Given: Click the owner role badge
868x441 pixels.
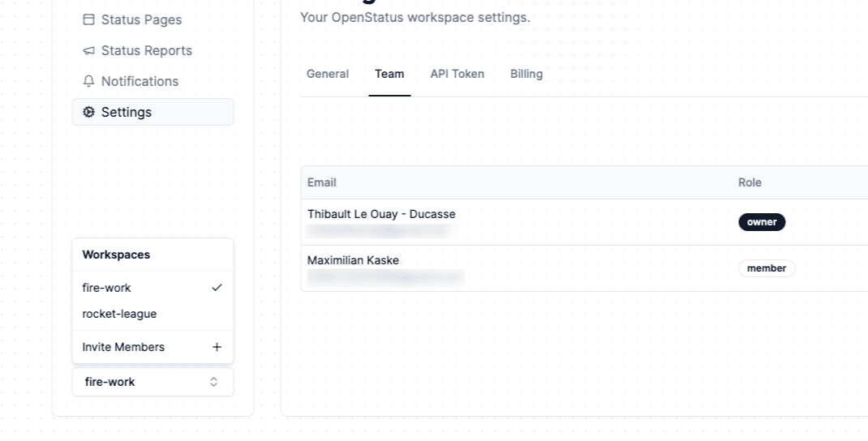Looking at the screenshot, I should coord(762,222).
